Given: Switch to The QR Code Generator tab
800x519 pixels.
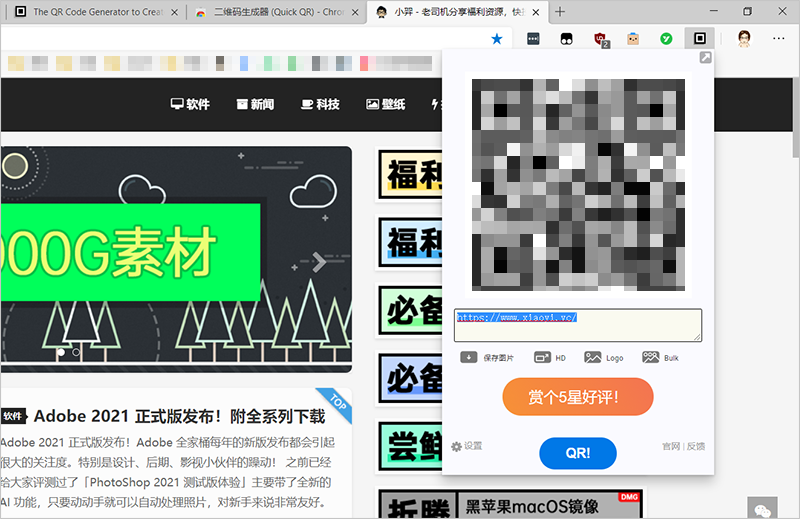Looking at the screenshot, I should point(97,12).
